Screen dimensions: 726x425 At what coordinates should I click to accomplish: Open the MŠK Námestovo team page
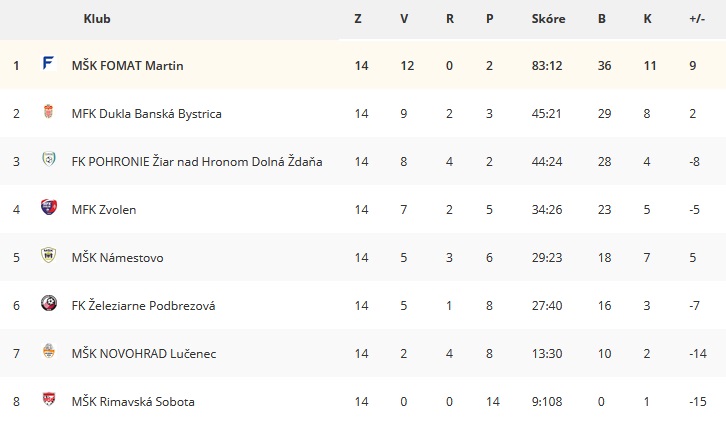click(x=118, y=257)
